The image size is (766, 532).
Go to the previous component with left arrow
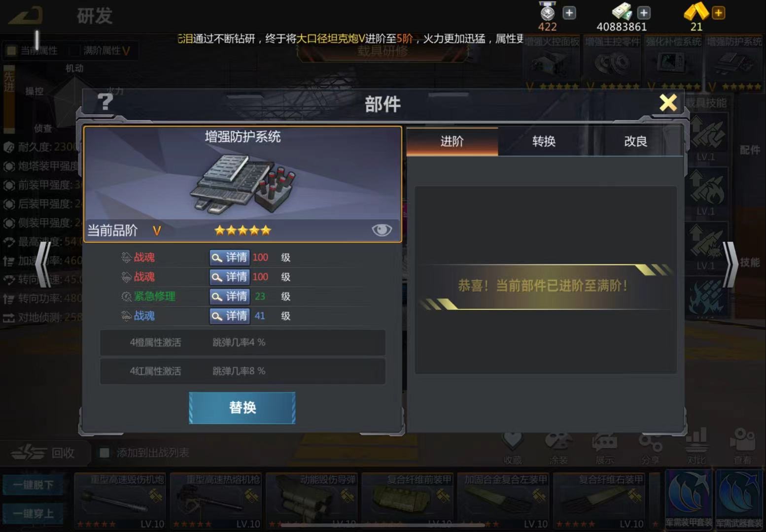click(43, 263)
